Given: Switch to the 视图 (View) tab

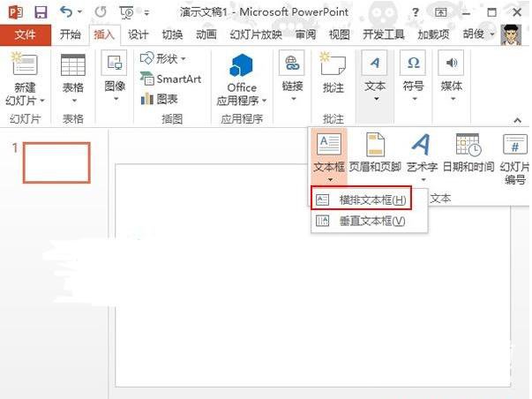Looking at the screenshot, I should click(340, 34).
